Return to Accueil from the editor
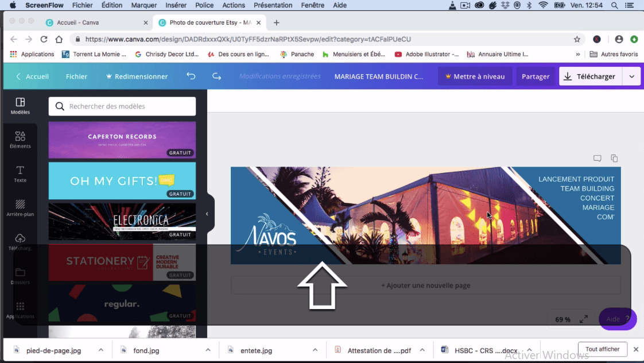 [32, 76]
